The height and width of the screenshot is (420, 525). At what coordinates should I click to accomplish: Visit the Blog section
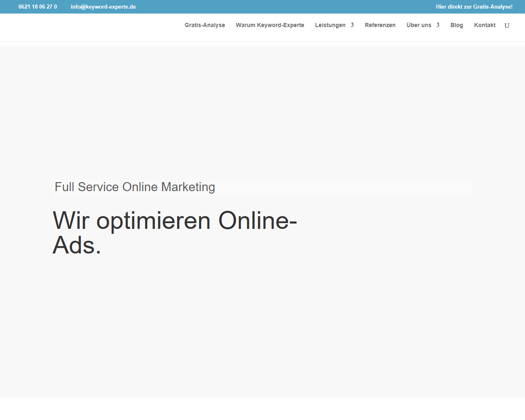[x=457, y=25]
